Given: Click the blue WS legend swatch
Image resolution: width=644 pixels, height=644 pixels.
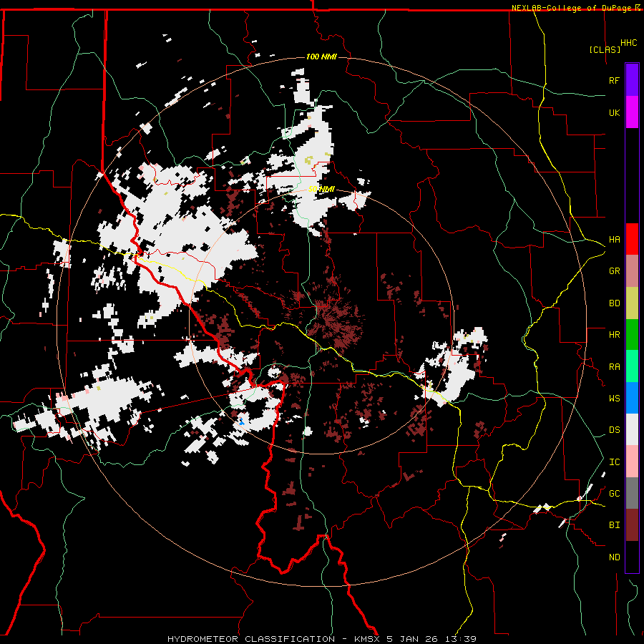Looking at the screenshot, I should coord(632,398).
